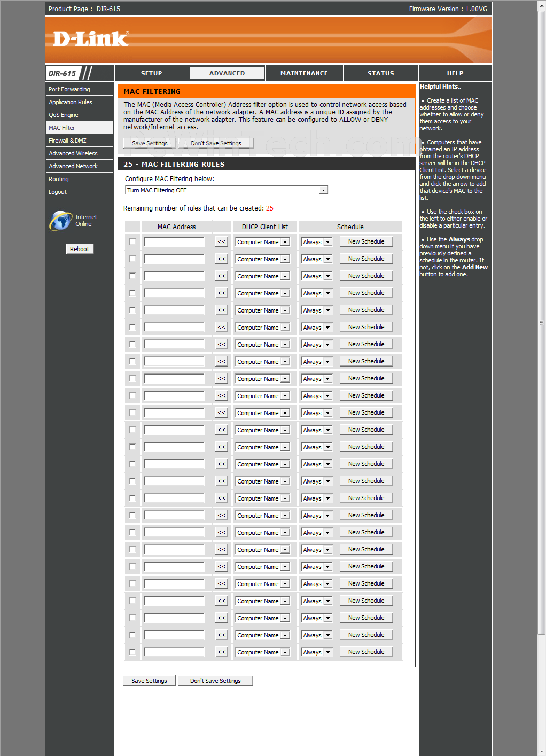Open MAC Filter in the sidebar
Screen dimensions: 546x756
pos(80,128)
